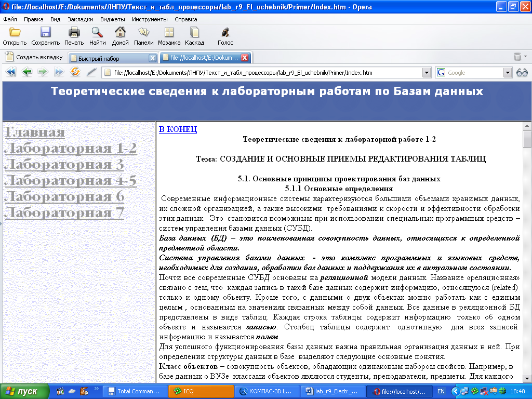This screenshot has width=532, height=399.
Task: Click the Сохранить floppy disk icon
Action: point(46,33)
